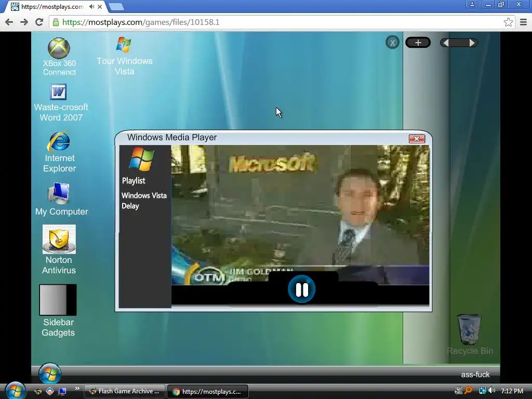Viewport: 532px width, 399px height.
Task: Select the mostplays.com browser tab
Action: (x=52, y=6)
